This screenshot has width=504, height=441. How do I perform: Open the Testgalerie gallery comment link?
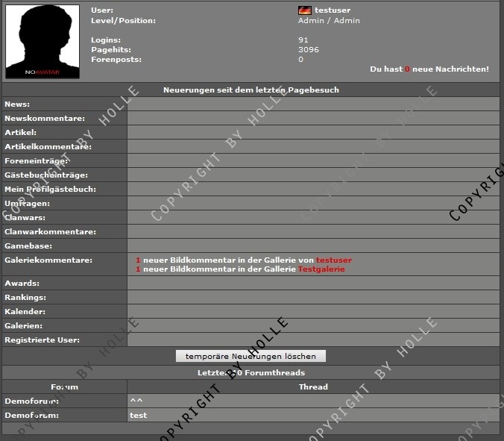321,269
